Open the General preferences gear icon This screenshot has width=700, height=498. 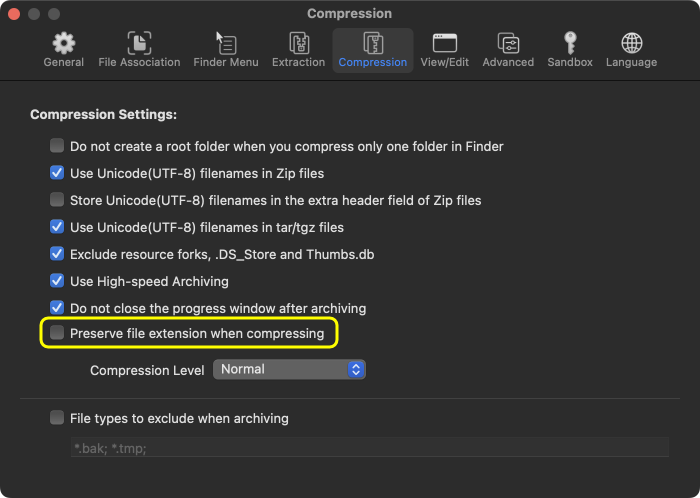[x=63, y=43]
